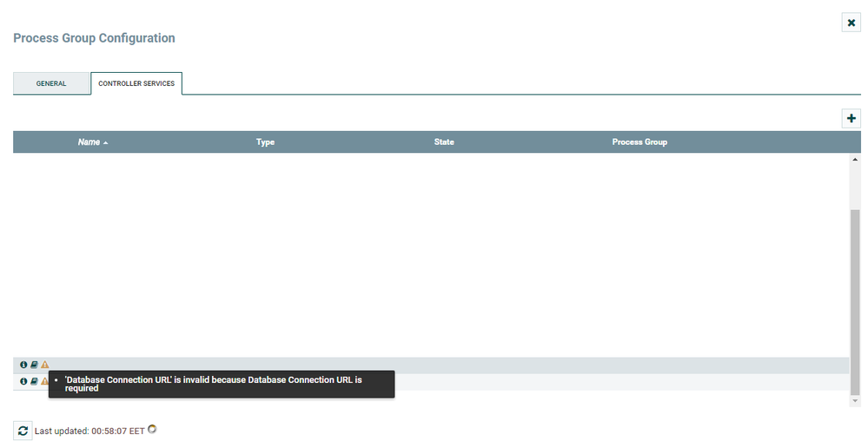View details icon in the bottom row
This screenshot has height=448, width=868.
(23, 381)
